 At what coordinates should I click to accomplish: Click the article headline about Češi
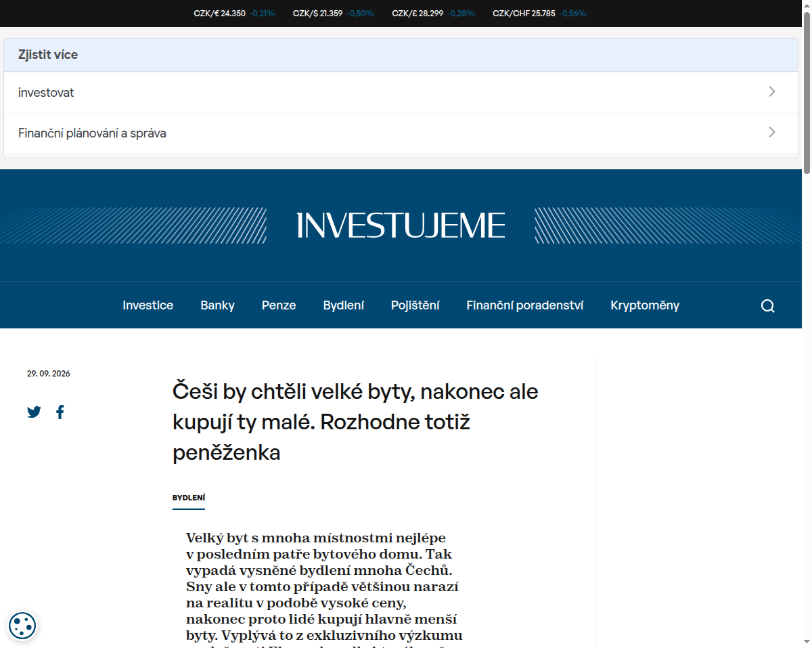tap(355, 422)
